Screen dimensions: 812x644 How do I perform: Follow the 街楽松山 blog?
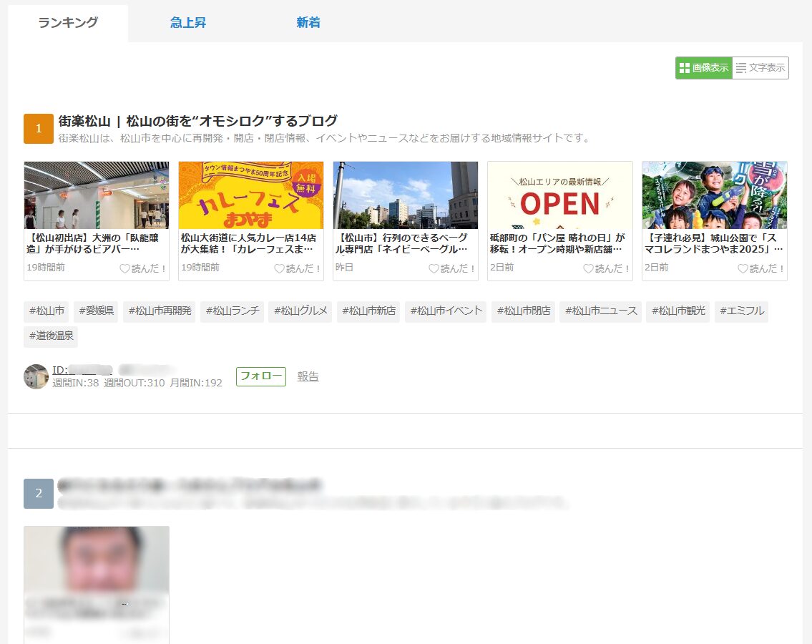click(x=261, y=376)
